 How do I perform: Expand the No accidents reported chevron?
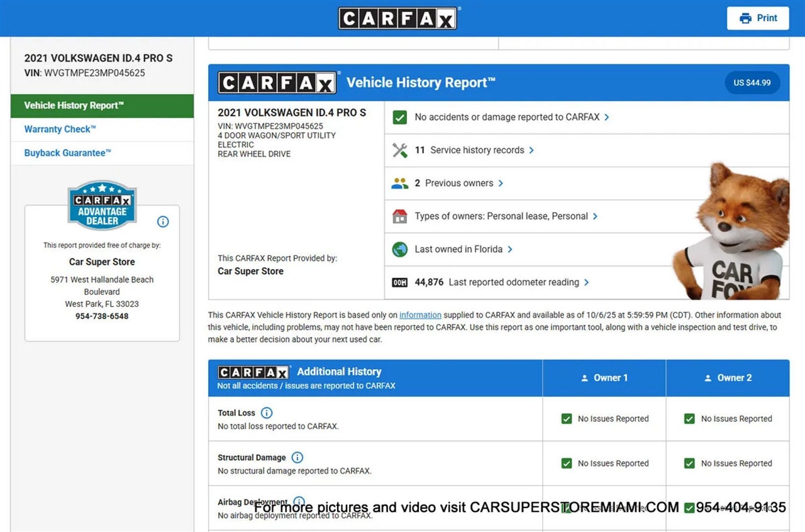[607, 118]
